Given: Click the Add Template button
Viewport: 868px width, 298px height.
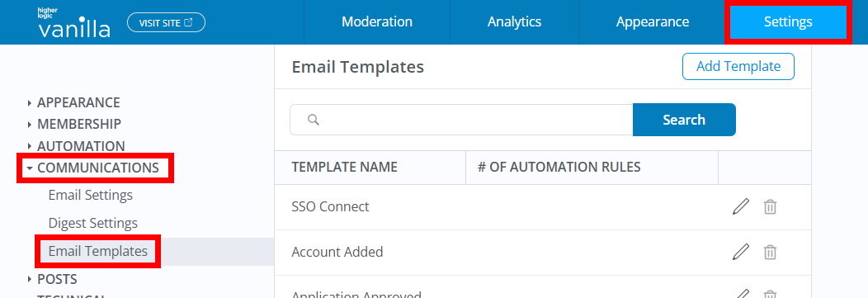Looking at the screenshot, I should point(738,67).
